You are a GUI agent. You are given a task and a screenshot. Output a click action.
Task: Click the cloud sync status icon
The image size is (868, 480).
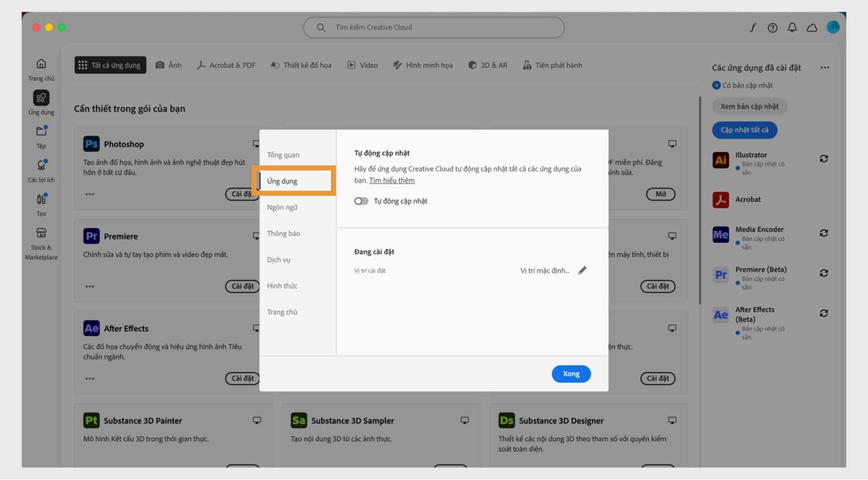[x=812, y=28]
